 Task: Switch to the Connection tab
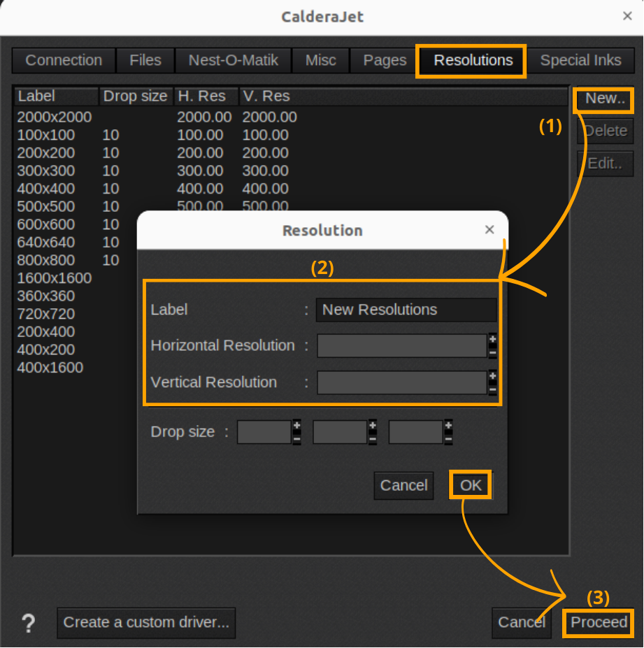point(64,61)
